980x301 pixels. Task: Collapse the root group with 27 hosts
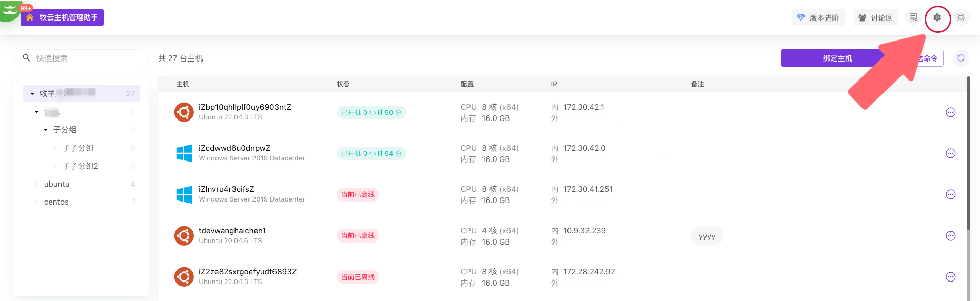(x=32, y=94)
